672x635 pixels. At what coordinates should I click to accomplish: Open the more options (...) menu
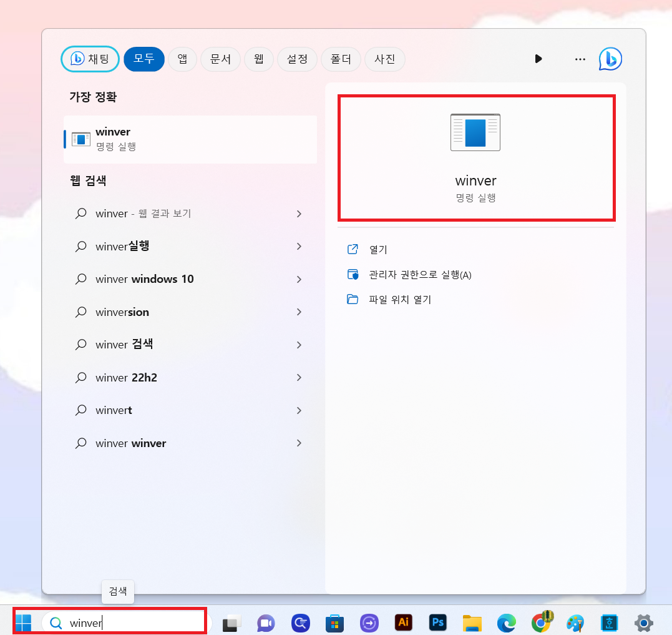click(580, 59)
